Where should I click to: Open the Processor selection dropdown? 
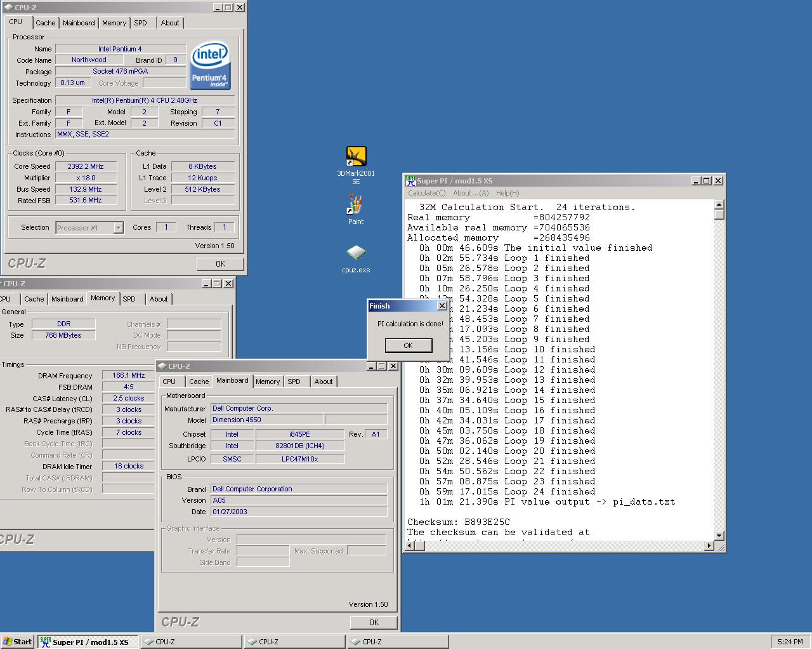pyautogui.click(x=118, y=227)
